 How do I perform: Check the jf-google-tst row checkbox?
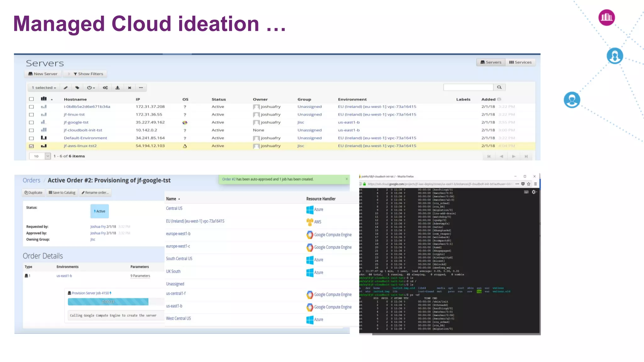point(31,123)
